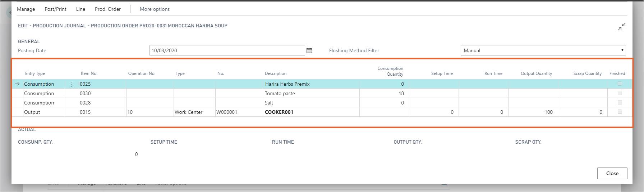Open the Manage menu
644x192 pixels.
point(26,9)
